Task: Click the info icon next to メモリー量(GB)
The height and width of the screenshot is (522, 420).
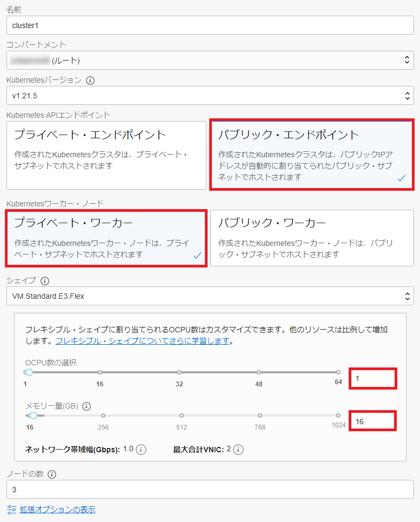Action: point(86,406)
